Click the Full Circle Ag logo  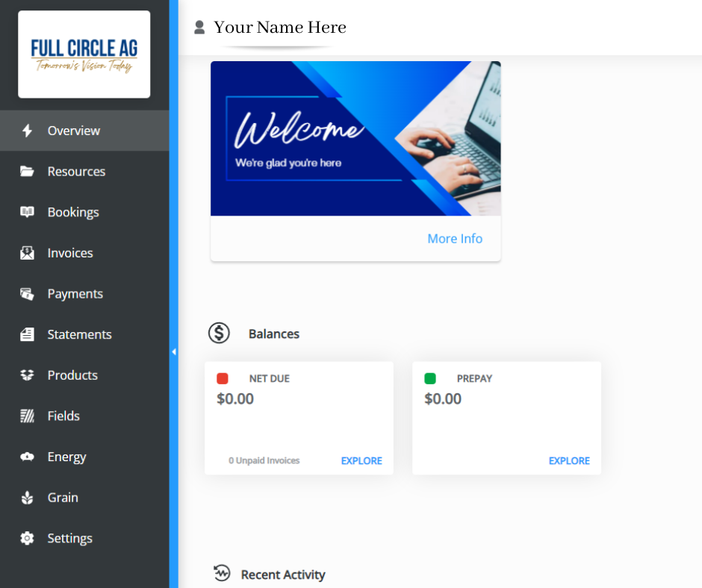coord(84,54)
